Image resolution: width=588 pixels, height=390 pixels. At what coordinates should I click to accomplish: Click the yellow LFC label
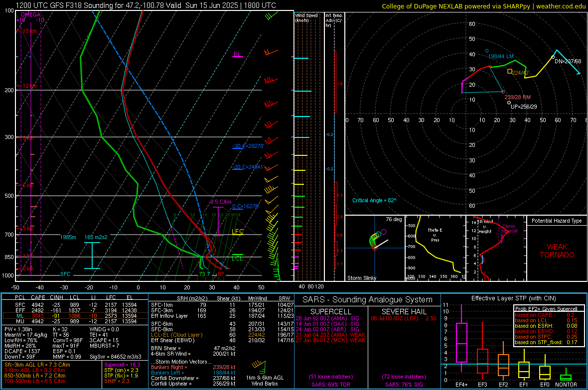[237, 232]
